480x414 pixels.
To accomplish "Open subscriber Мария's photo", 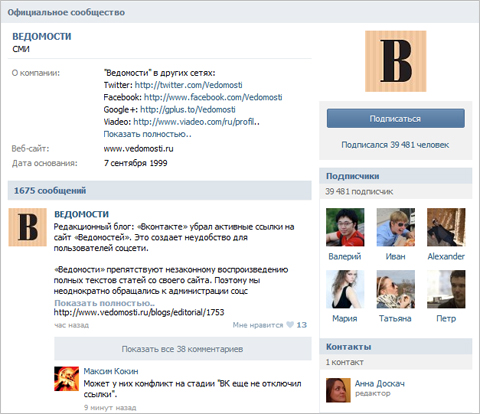I will pos(345,289).
